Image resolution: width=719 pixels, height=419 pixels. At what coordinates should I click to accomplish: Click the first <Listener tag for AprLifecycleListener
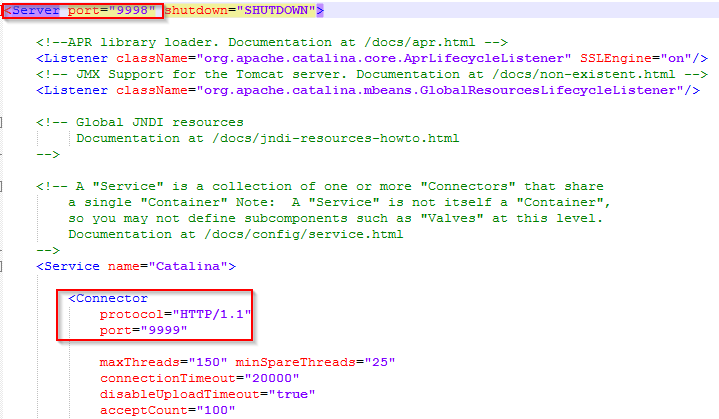click(x=72, y=59)
